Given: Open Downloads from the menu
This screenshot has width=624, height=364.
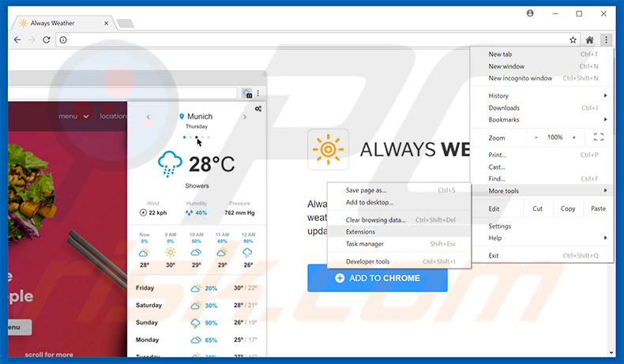Looking at the screenshot, I should point(543,107).
